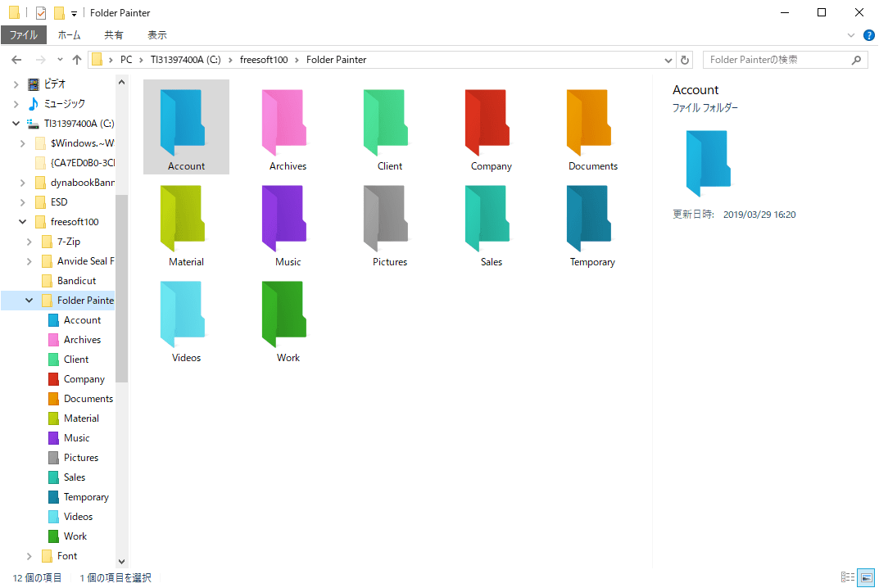879x588 pixels.
Task: Open the ファイル menu tab
Action: pyautogui.click(x=23, y=35)
